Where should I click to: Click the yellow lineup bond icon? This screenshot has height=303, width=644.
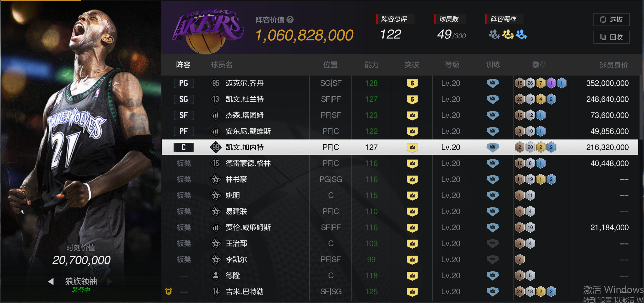[x=508, y=35]
